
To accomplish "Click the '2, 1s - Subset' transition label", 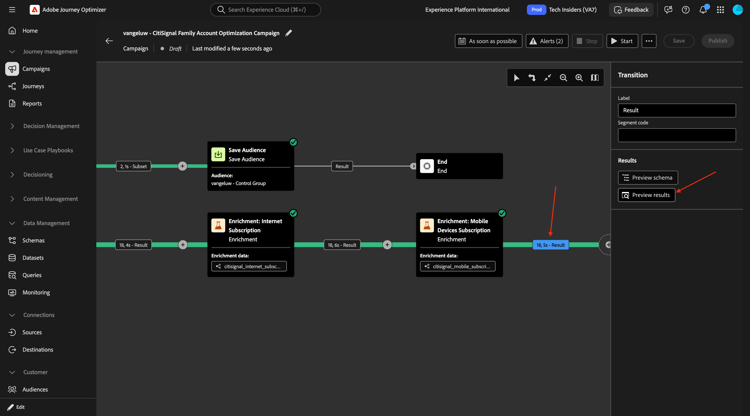I will tap(133, 166).
